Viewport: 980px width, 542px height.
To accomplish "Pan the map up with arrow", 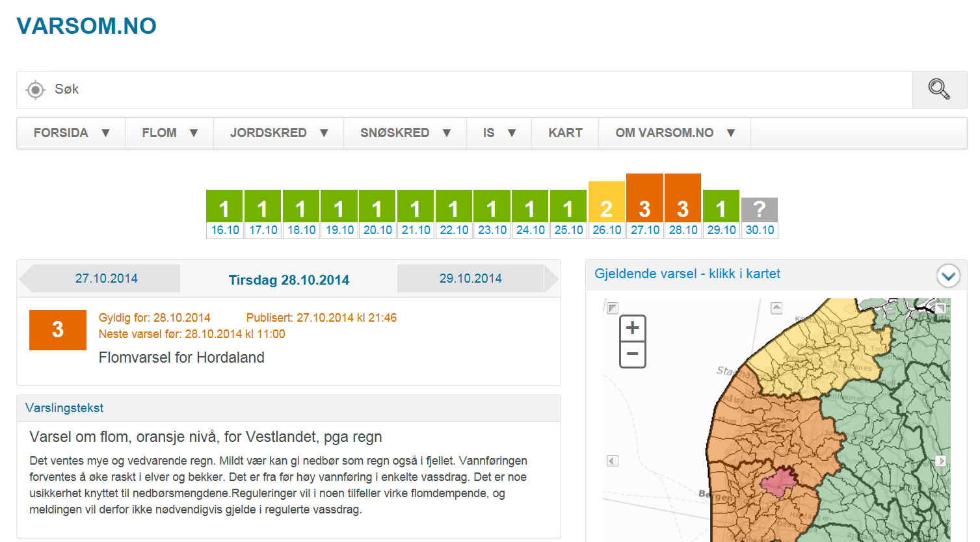I will click(x=776, y=308).
